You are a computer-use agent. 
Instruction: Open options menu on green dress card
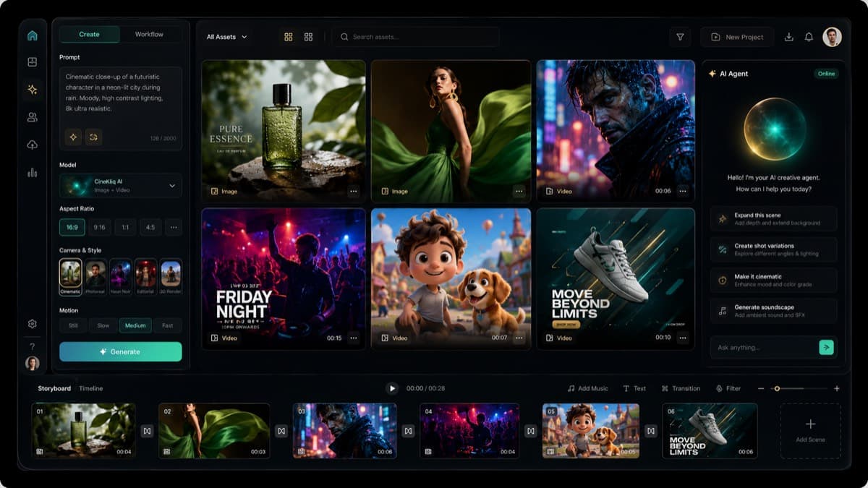click(519, 192)
